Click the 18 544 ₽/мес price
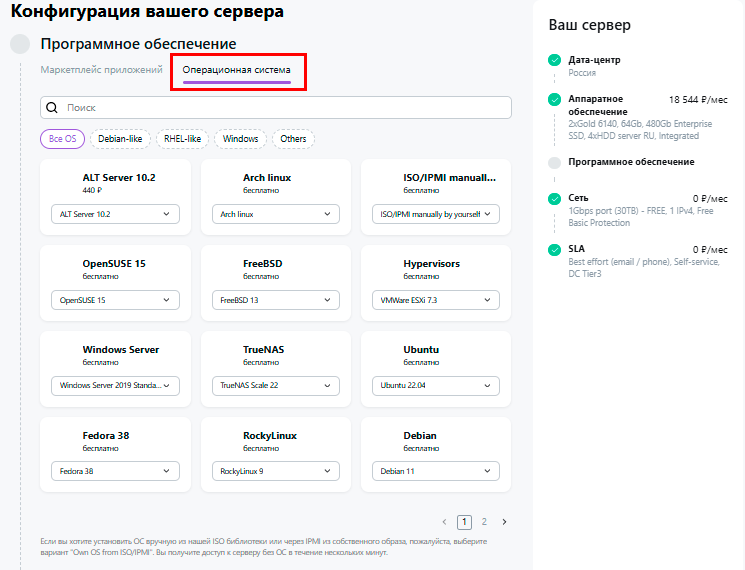 click(698, 100)
